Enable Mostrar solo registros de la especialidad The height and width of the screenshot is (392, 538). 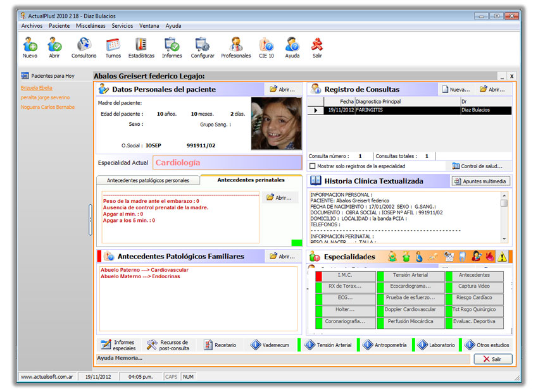pyautogui.click(x=313, y=166)
